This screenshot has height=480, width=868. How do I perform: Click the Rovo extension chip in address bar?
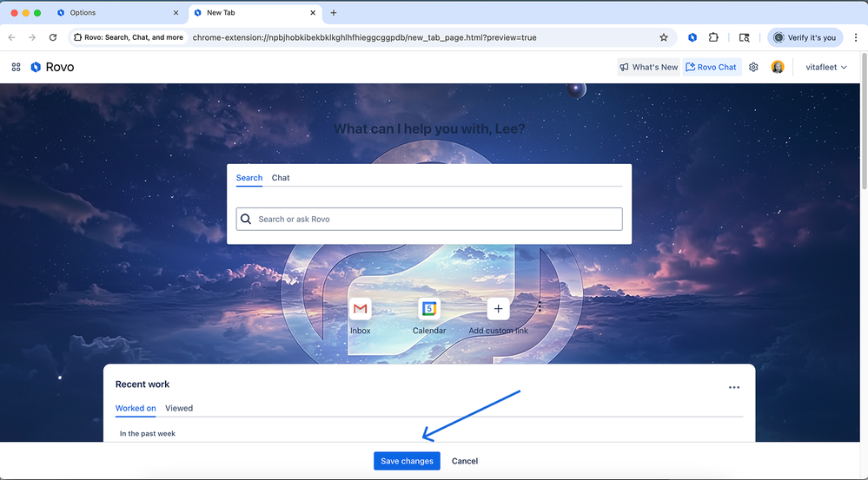(129, 37)
